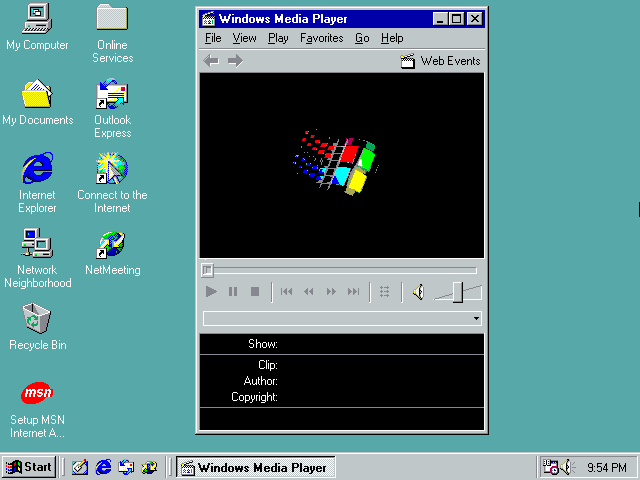Click the volume speaker tray icon
The image size is (640, 480).
click(x=567, y=467)
